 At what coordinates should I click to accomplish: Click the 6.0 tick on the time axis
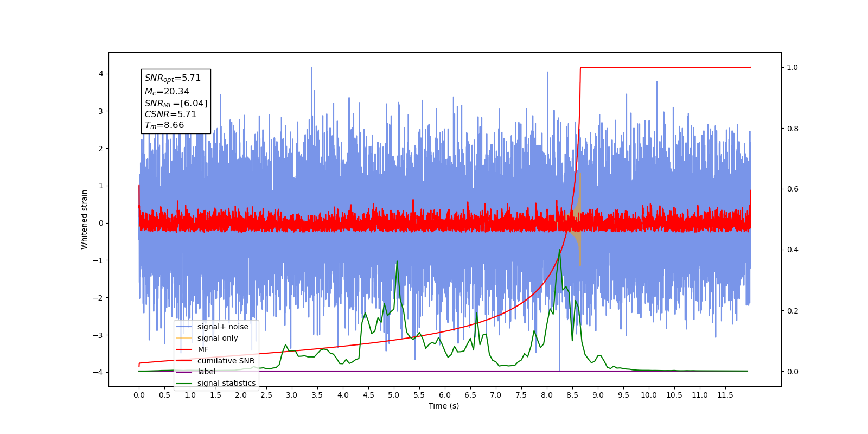pyautogui.click(x=445, y=395)
